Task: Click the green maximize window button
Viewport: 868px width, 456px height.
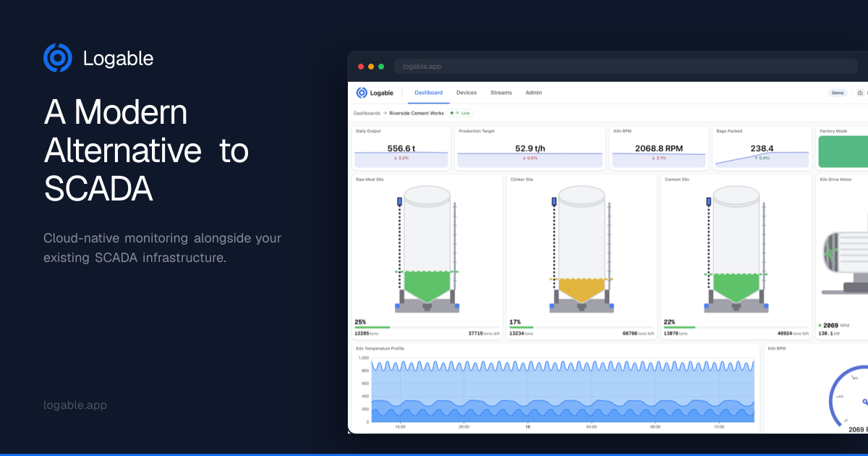Action: tap(381, 67)
